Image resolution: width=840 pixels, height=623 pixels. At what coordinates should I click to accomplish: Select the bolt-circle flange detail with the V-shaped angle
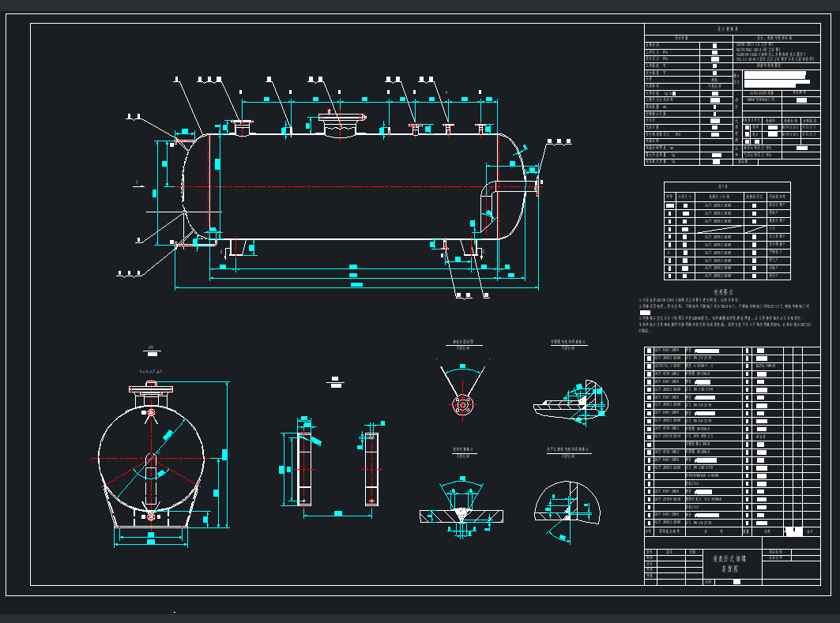coord(462,392)
